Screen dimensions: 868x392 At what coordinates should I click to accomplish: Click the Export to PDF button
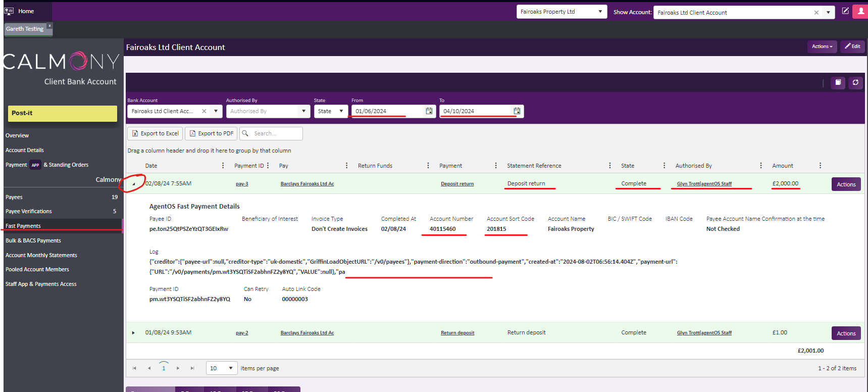tap(211, 133)
